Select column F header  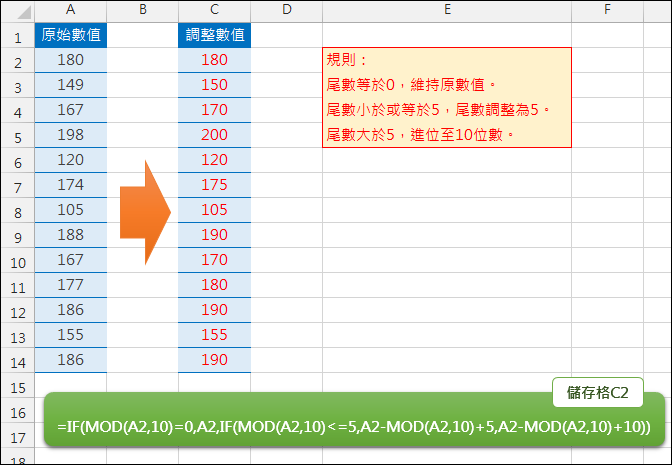(607, 10)
